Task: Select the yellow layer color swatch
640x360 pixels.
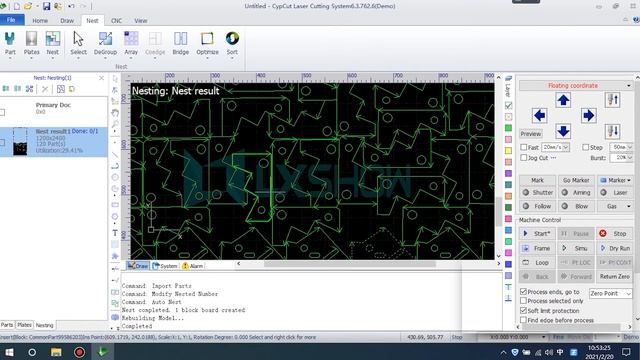Action: [508, 151]
